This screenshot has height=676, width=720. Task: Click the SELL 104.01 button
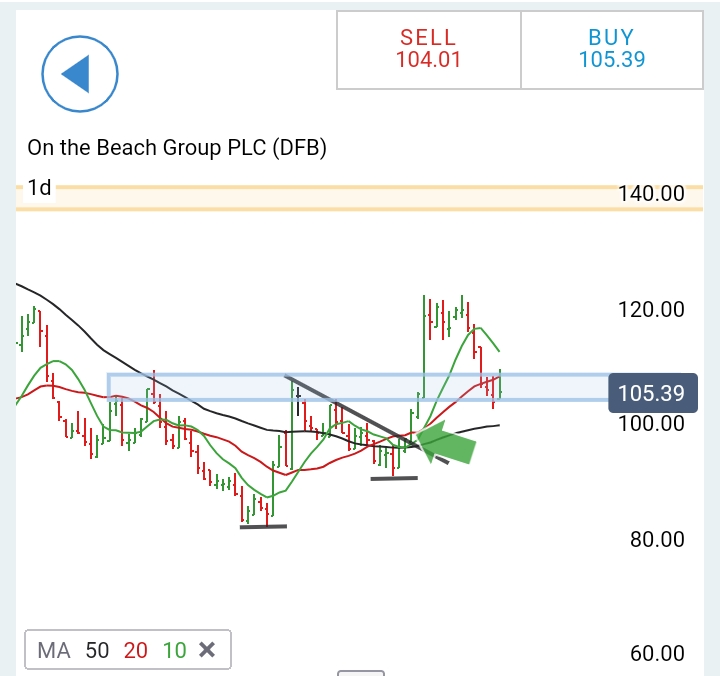coord(428,50)
